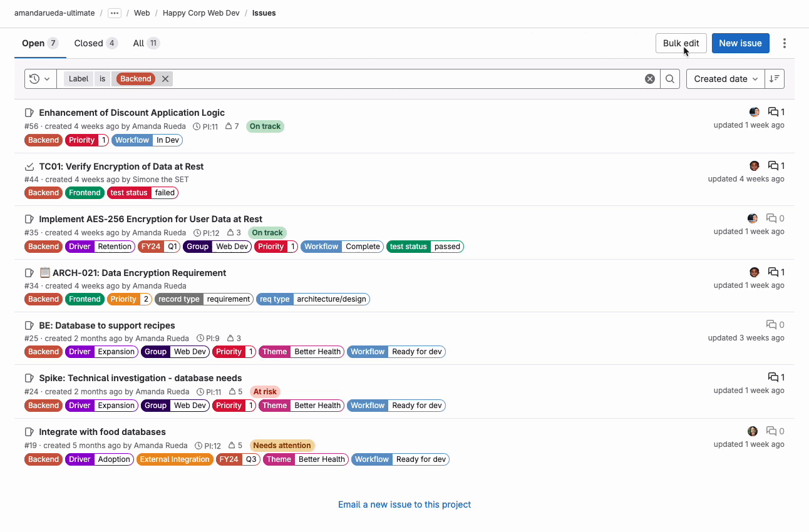809x532 pixels.
Task: Click Email a new issue to this project
Action: pos(404,504)
